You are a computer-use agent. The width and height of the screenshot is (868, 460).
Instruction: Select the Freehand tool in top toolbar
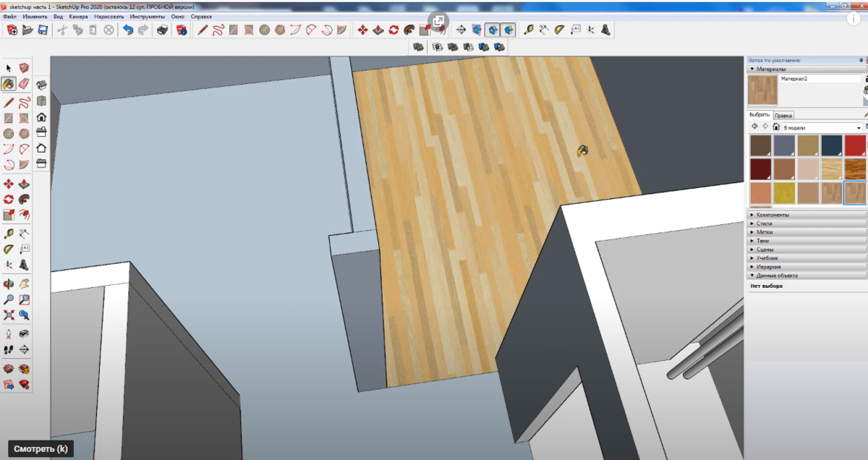click(x=218, y=30)
